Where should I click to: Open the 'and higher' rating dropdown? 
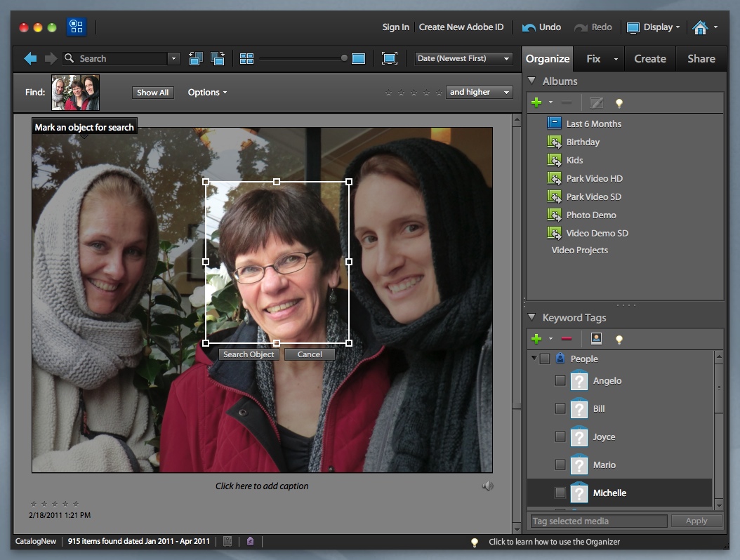coord(480,93)
